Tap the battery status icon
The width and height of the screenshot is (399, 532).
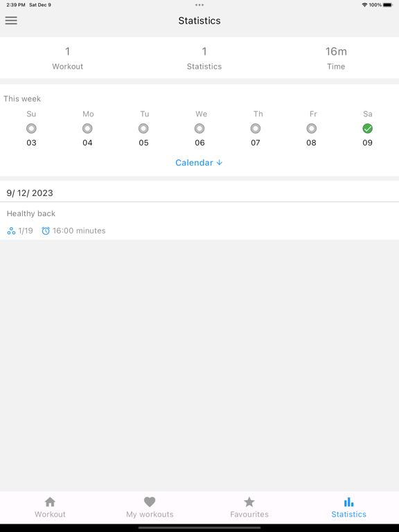pyautogui.click(x=388, y=5)
